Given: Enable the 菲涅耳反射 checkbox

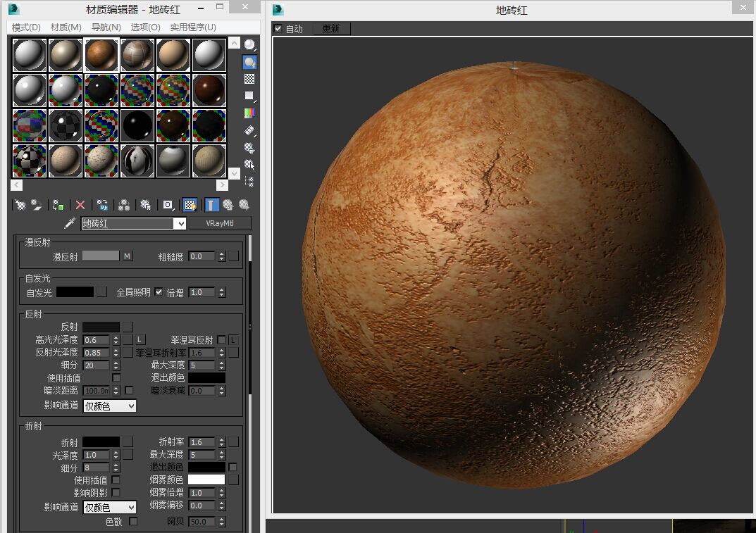Looking at the screenshot, I should pos(221,340).
